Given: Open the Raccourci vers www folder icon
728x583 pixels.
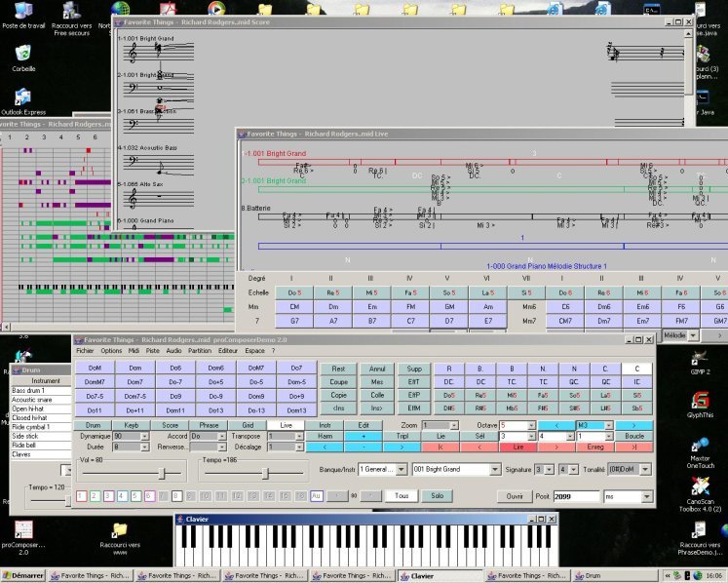Looking at the screenshot, I should pyautogui.click(x=120, y=539).
